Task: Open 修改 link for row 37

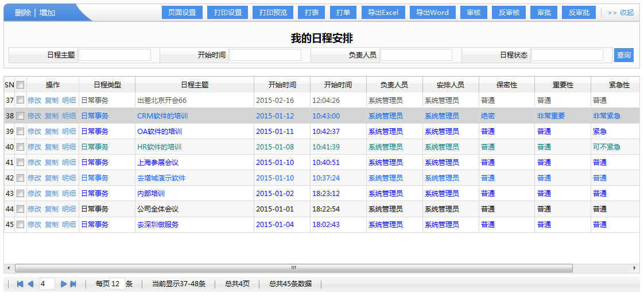Action: pyautogui.click(x=34, y=101)
